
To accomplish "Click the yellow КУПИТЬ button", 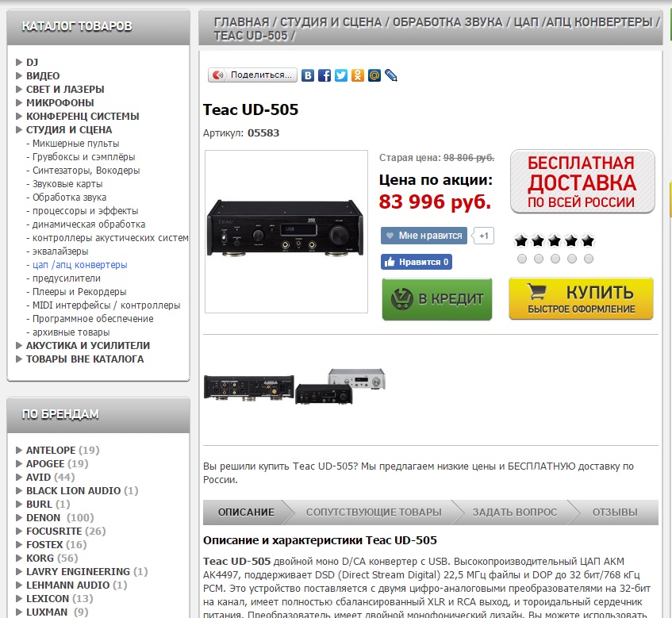I will (x=581, y=299).
